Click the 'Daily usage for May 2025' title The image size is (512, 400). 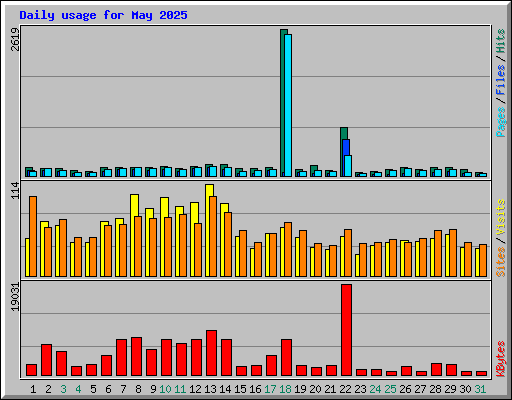[103, 15]
